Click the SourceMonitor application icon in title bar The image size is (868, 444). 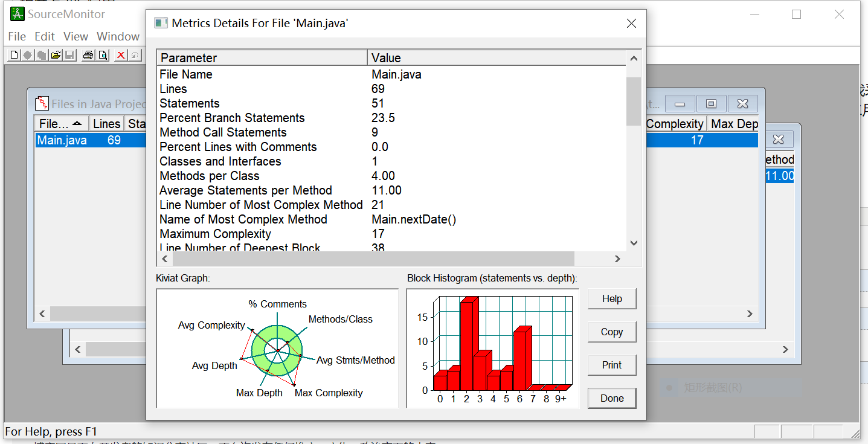point(17,14)
